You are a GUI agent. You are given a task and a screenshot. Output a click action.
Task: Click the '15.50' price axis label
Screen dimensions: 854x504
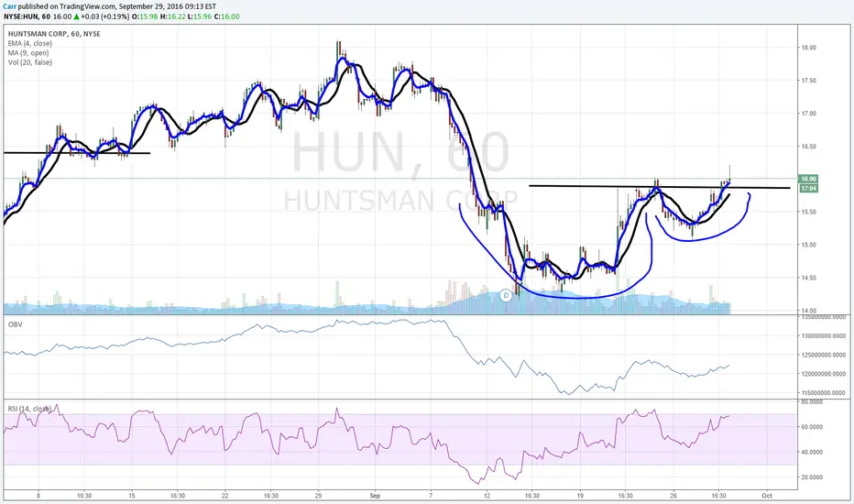point(809,212)
